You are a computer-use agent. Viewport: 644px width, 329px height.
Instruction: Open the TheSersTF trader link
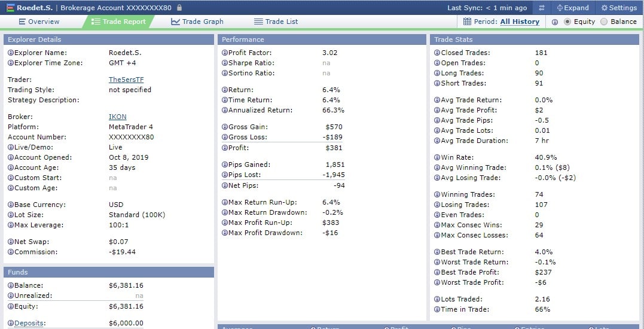point(126,80)
